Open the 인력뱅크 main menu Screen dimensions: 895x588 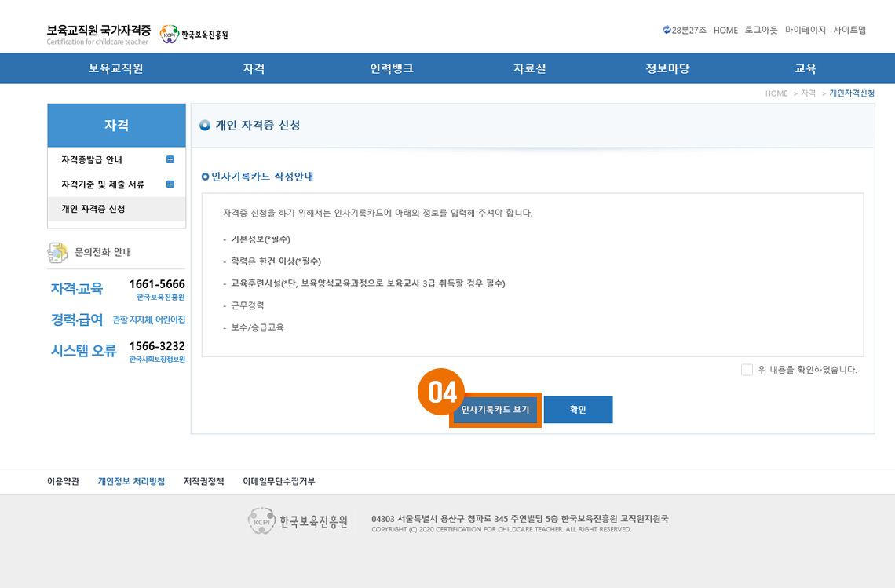[x=392, y=68]
